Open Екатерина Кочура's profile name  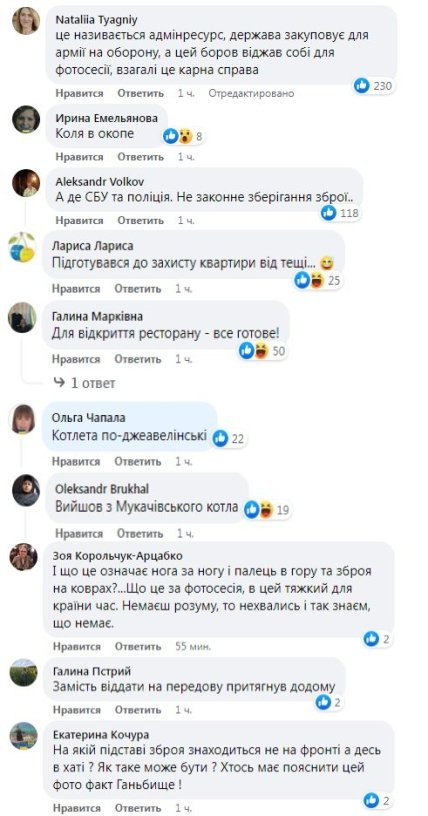(101, 735)
